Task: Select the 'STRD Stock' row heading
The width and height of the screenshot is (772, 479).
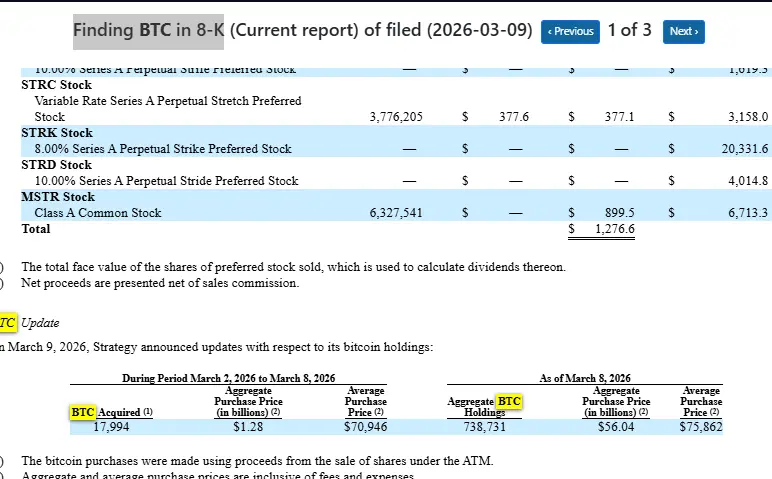Action: tap(57, 165)
